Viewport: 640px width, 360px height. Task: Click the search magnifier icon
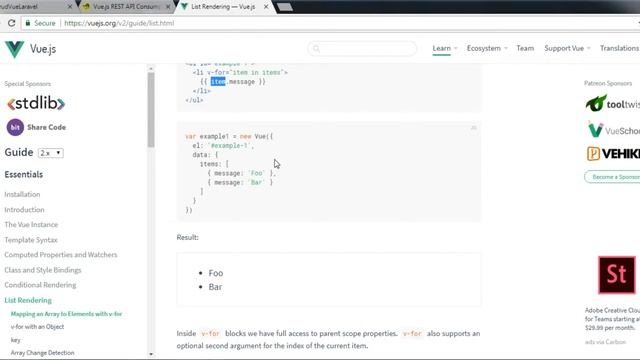[x=316, y=49]
